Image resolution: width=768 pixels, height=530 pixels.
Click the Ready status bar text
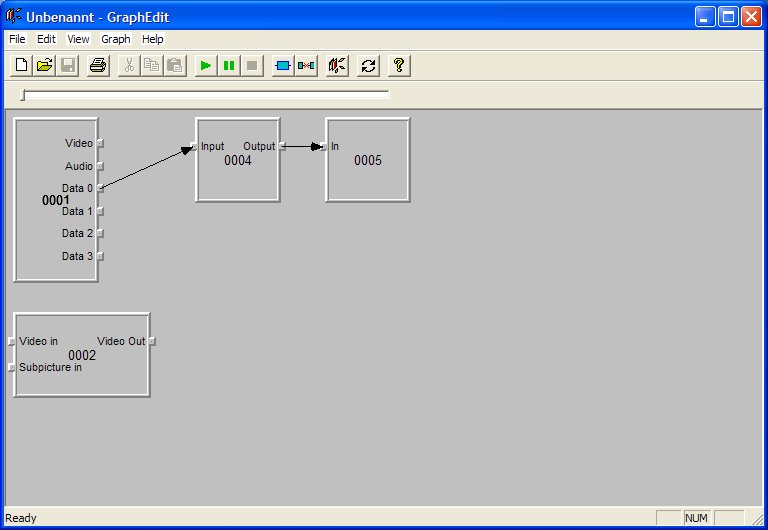point(21,518)
